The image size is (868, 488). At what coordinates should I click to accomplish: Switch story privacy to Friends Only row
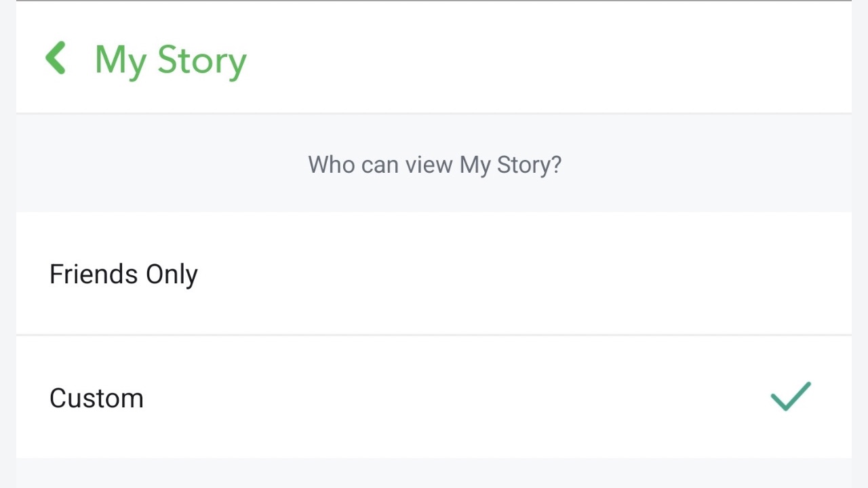click(x=434, y=274)
